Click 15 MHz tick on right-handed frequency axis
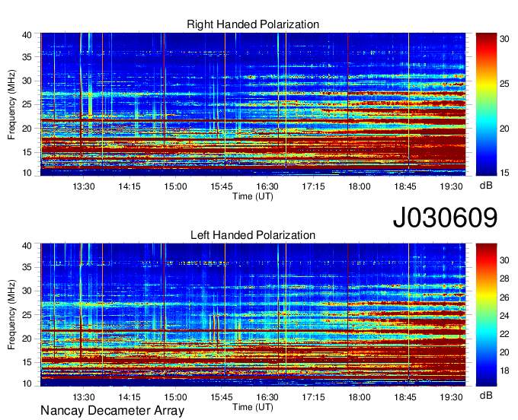Screen dimensions: 518x420 click(x=27, y=152)
